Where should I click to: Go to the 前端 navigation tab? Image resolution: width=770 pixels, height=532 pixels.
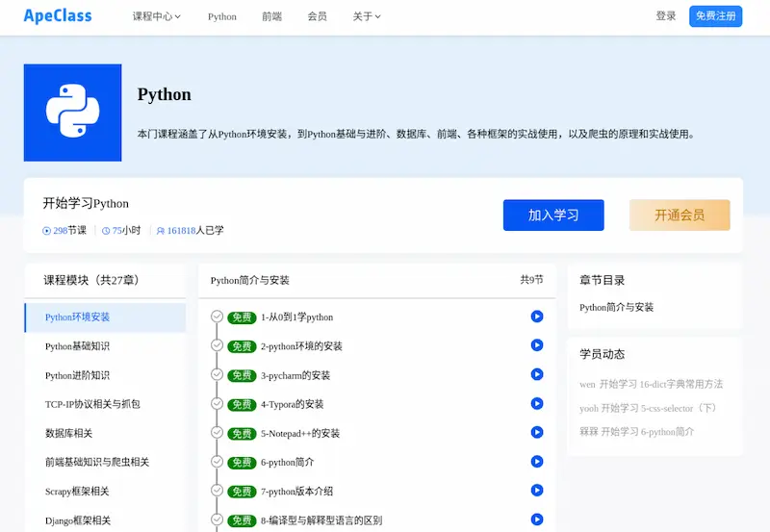click(271, 16)
